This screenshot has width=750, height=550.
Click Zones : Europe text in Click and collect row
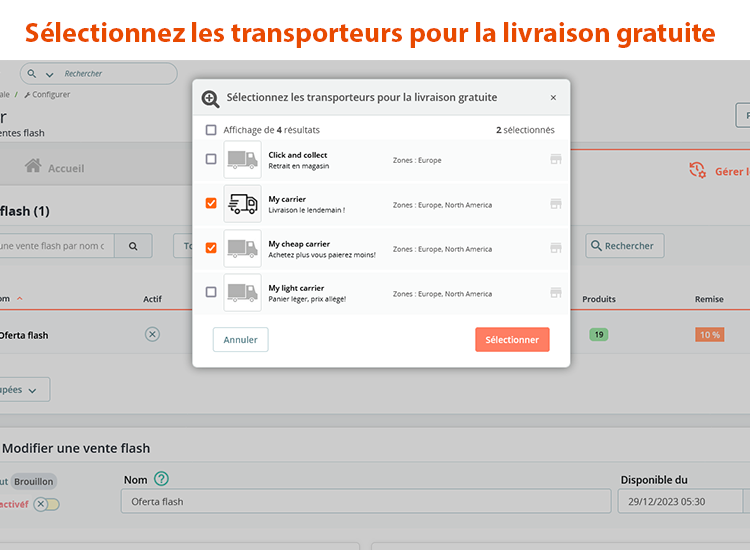point(417,160)
